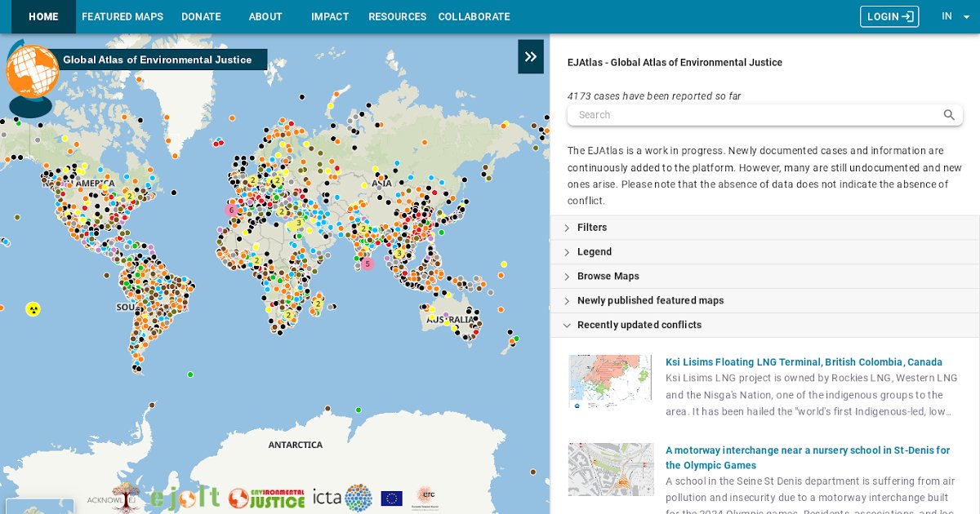Open the yellow cluster 2 in North America
The height and width of the screenshot is (514, 980).
129,197
